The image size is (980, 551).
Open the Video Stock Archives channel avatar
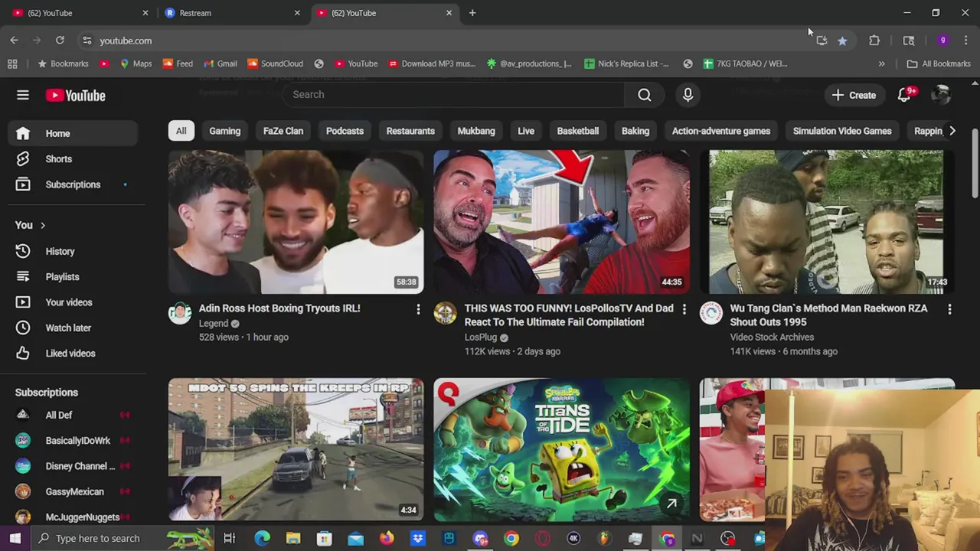point(711,313)
